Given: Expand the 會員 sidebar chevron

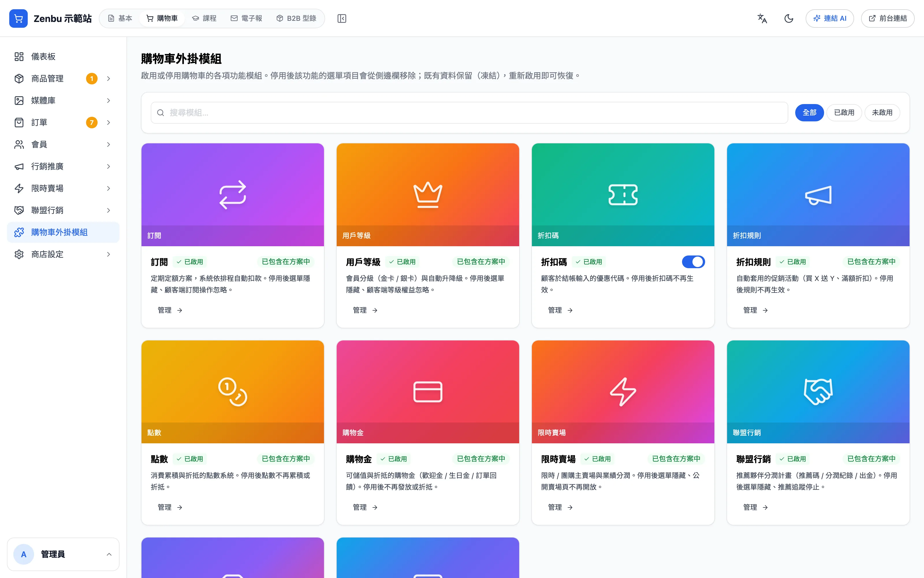Looking at the screenshot, I should pyautogui.click(x=109, y=144).
